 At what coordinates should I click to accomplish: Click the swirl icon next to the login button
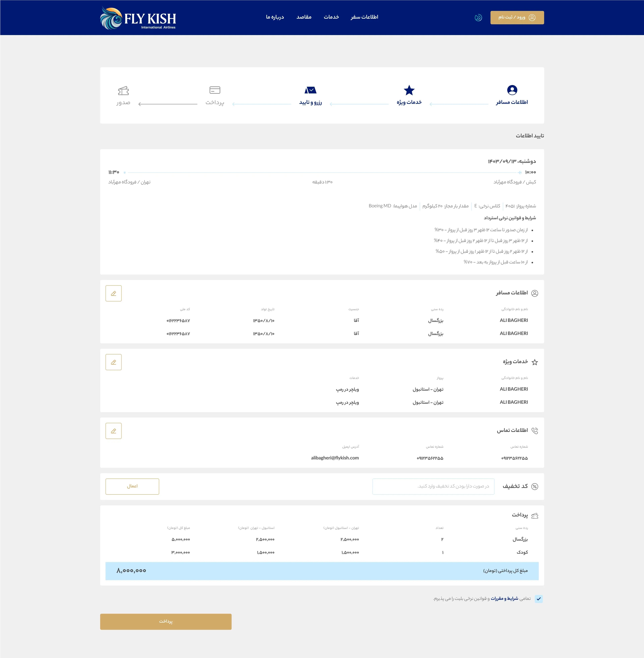point(478,18)
